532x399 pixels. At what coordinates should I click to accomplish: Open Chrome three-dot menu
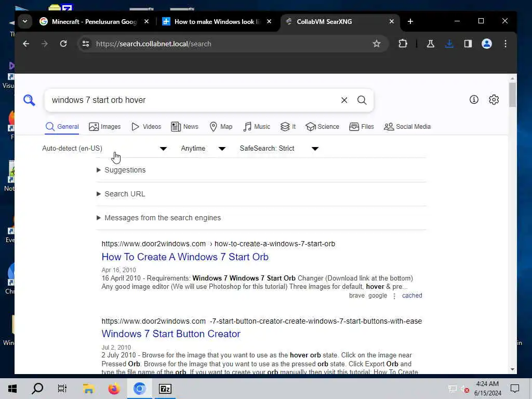tap(506, 44)
